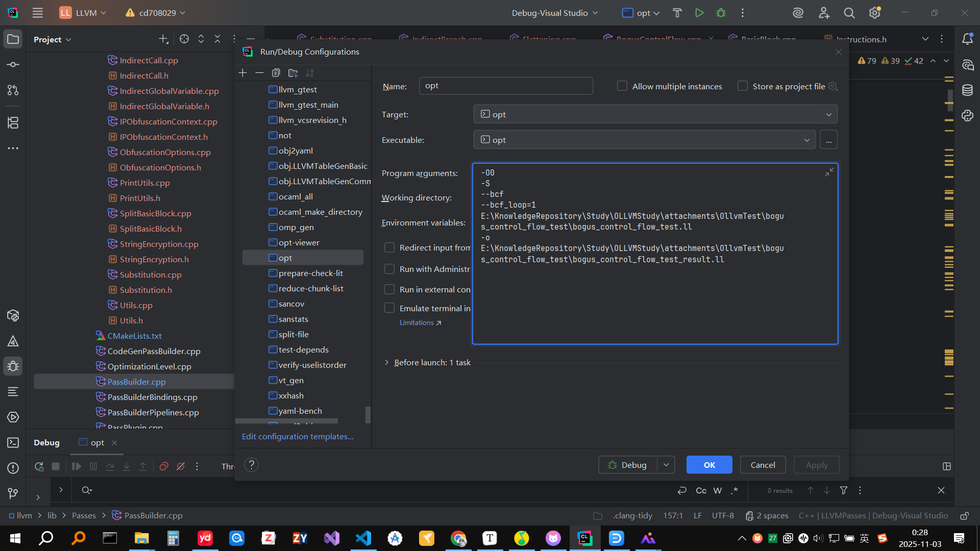The width and height of the screenshot is (980, 551).
Task: Click the Copy Configuration icon
Action: click(276, 73)
